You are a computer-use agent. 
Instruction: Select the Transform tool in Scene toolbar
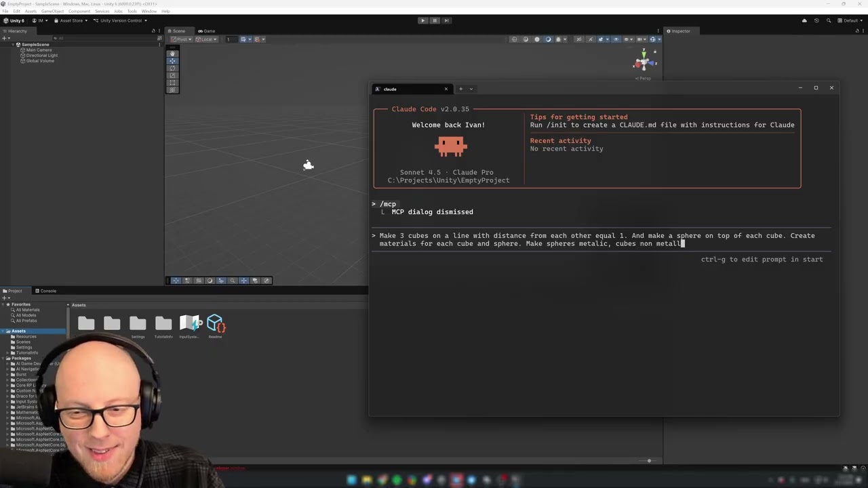[x=172, y=89]
